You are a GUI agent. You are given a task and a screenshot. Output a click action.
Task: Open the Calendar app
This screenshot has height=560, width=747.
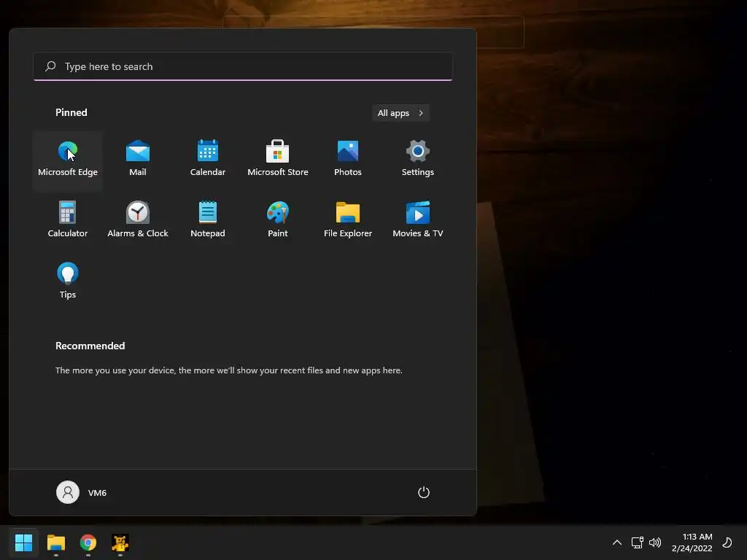pos(208,161)
